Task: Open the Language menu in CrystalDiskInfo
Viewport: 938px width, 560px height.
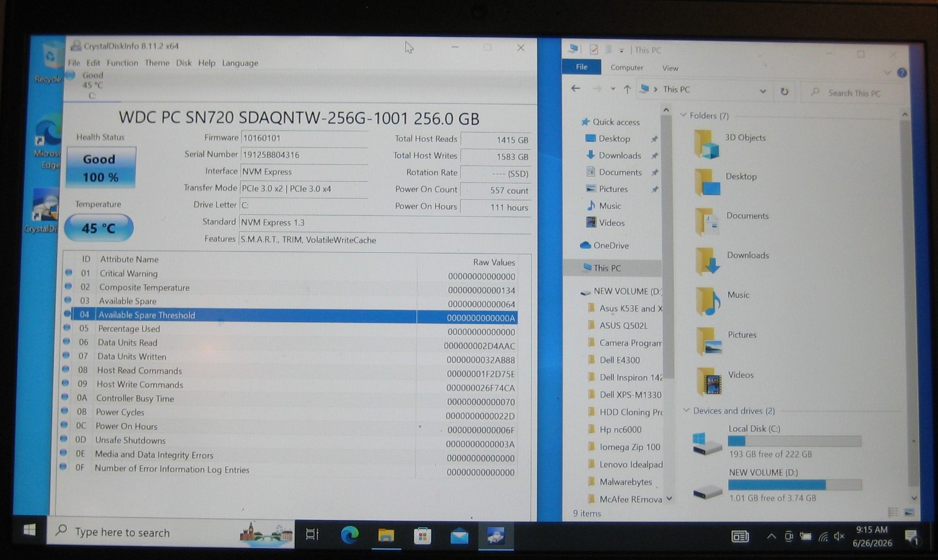Action: tap(240, 63)
